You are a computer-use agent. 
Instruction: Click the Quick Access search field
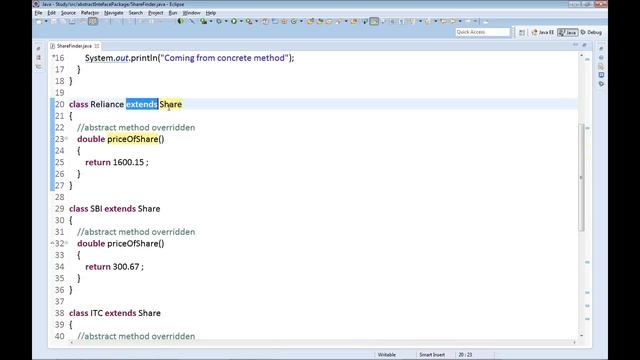point(483,32)
